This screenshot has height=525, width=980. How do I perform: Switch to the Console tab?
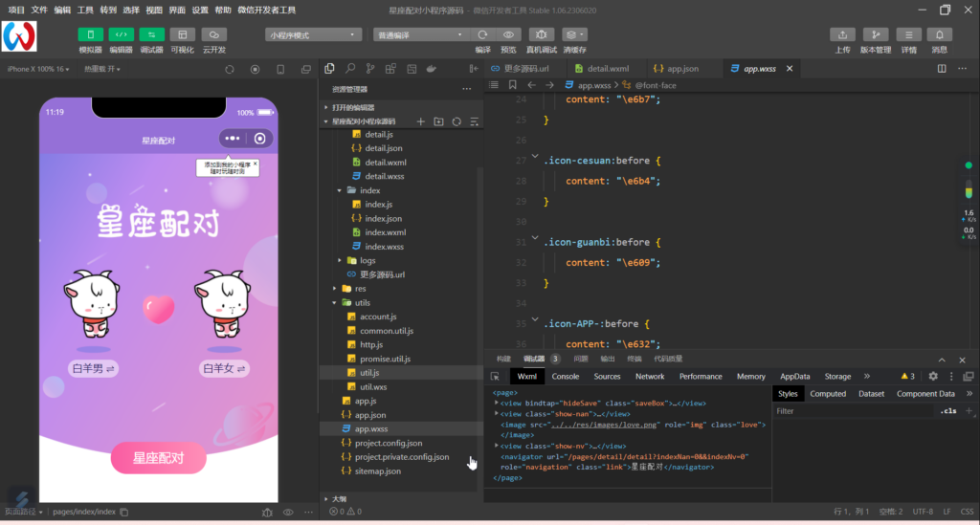[565, 377]
